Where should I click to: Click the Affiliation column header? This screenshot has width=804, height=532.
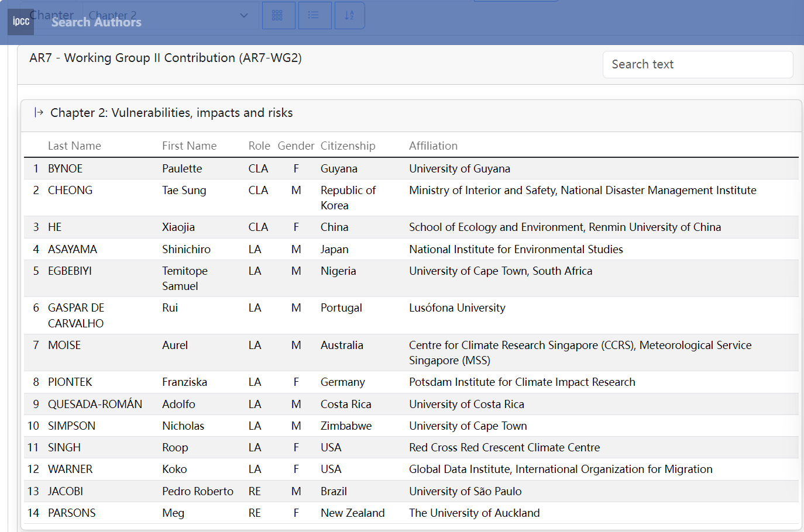pyautogui.click(x=433, y=146)
